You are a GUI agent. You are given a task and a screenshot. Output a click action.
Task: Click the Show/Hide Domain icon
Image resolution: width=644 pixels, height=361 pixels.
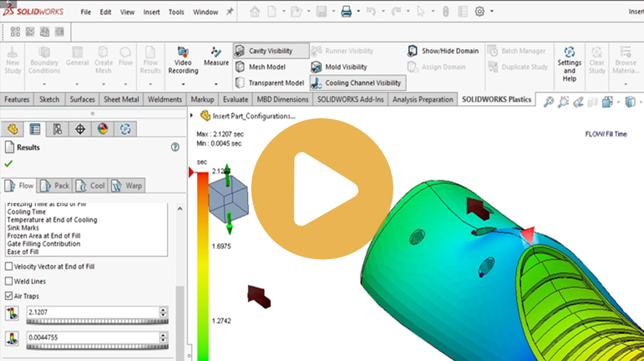point(413,50)
